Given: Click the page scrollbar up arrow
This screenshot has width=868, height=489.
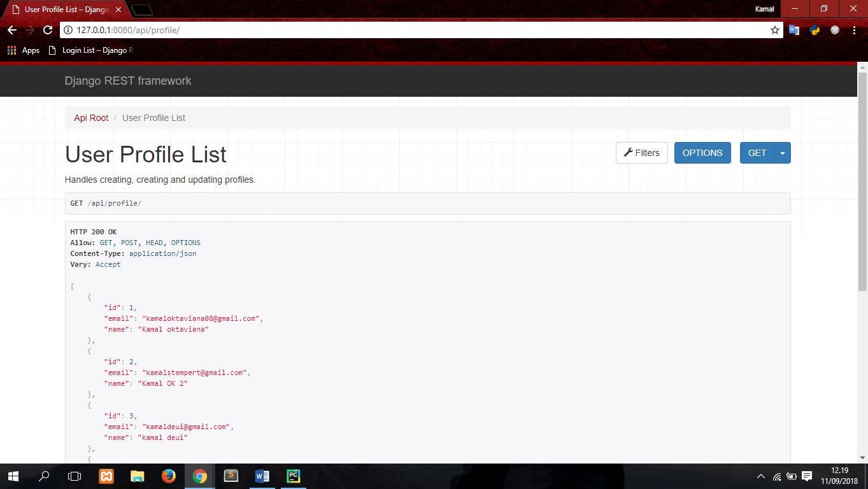Looking at the screenshot, I should 863,66.
